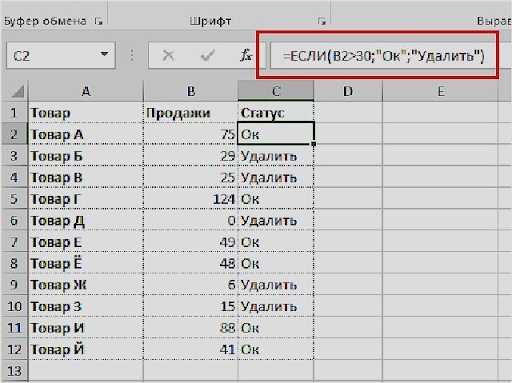
Task: Select sales value 6 for Товар Ж
Action: 191,285
